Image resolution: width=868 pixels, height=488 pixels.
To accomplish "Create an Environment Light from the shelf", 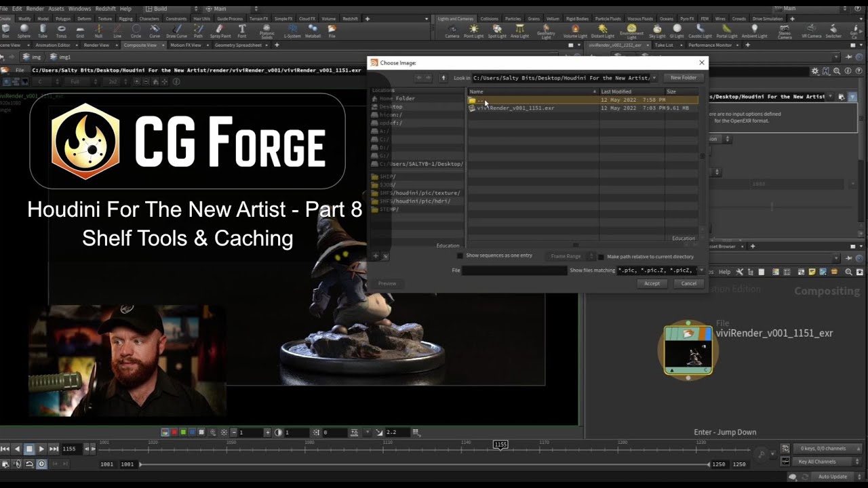I will (x=631, y=32).
